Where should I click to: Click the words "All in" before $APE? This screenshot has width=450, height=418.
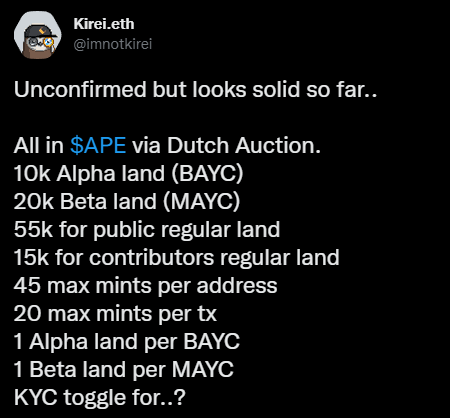pos(39,146)
